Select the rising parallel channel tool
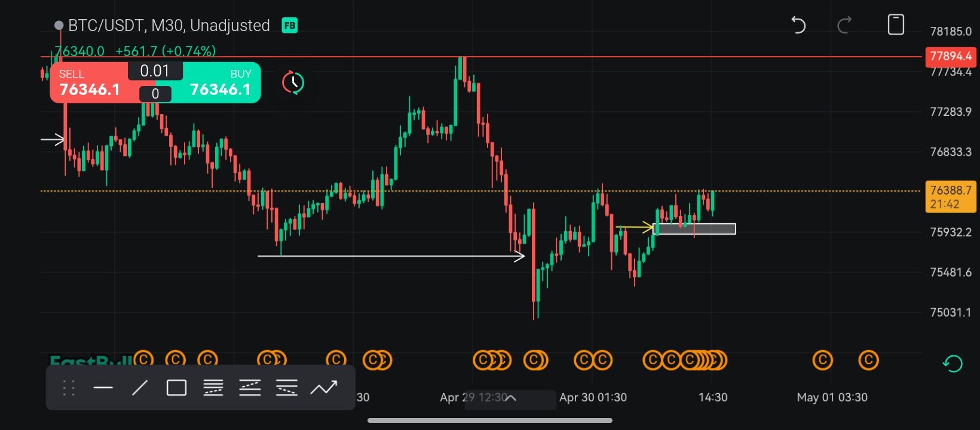 point(250,388)
